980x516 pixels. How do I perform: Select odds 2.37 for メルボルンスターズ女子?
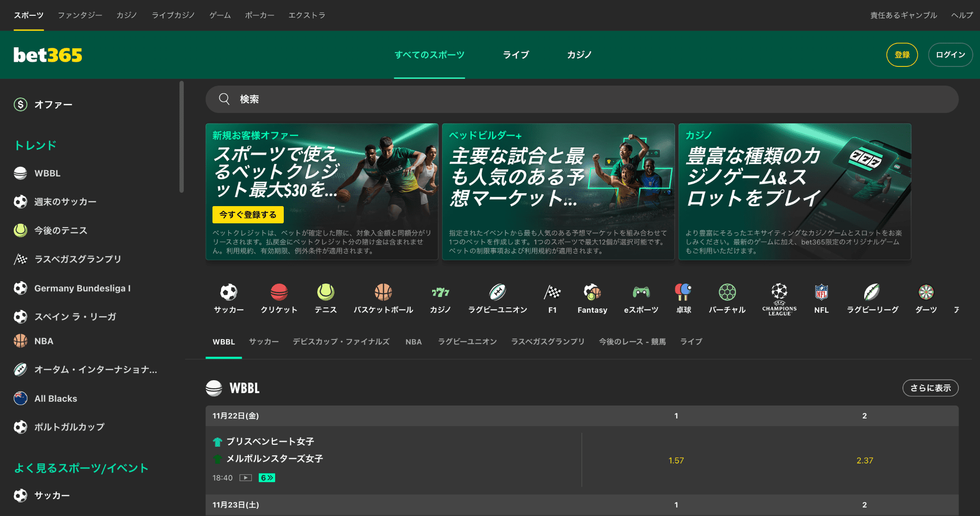pyautogui.click(x=865, y=461)
